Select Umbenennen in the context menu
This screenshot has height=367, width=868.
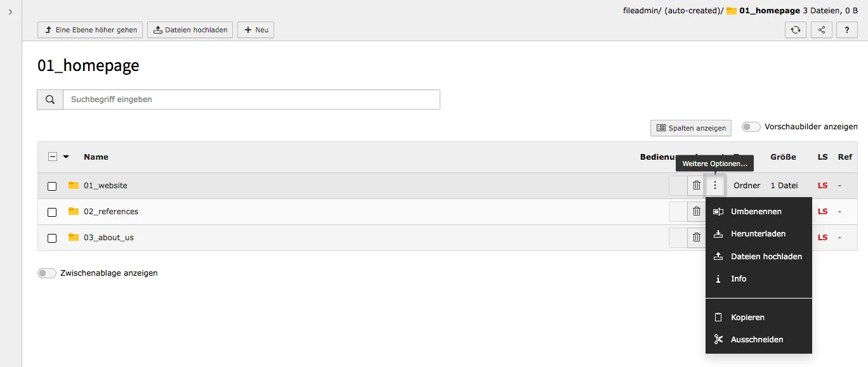[757, 211]
